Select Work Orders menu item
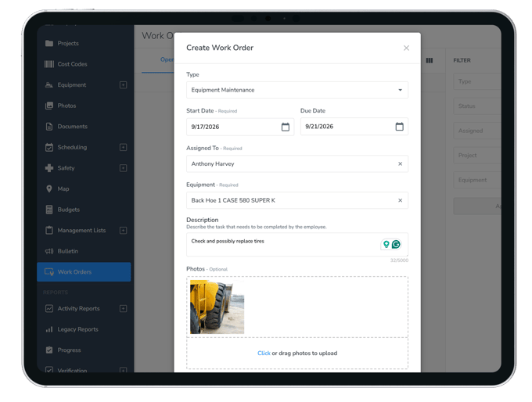 (x=84, y=272)
